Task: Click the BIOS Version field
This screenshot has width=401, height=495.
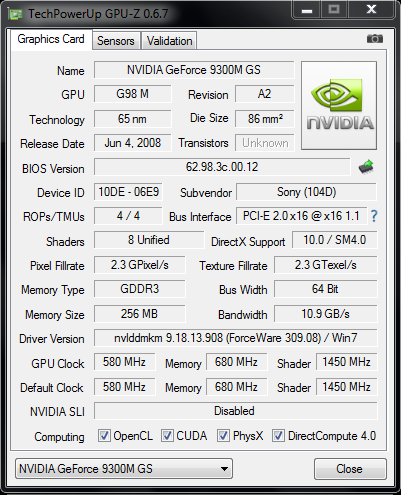Action: 222,167
